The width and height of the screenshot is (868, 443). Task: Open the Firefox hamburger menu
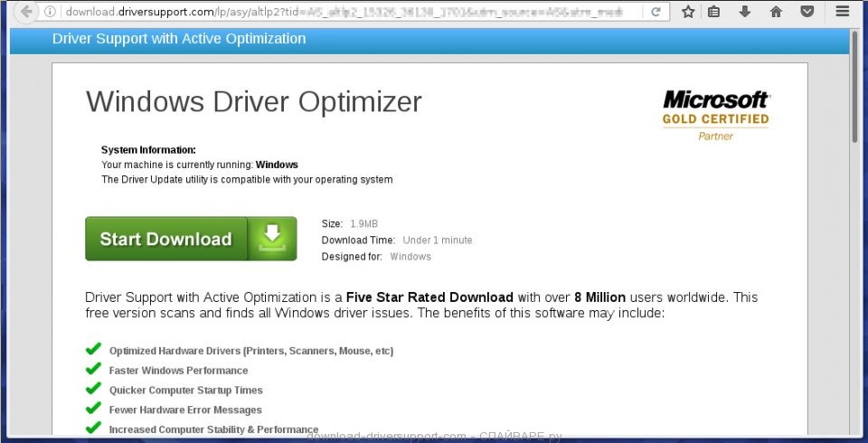(842, 13)
